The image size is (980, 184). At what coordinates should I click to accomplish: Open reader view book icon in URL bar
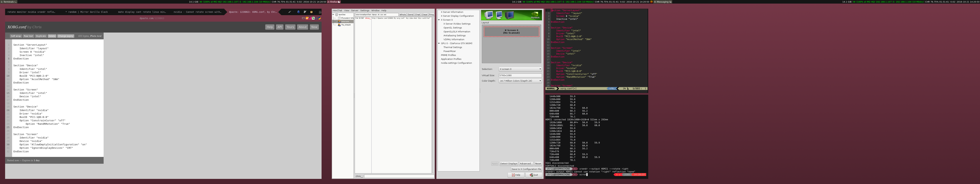click(x=303, y=18)
